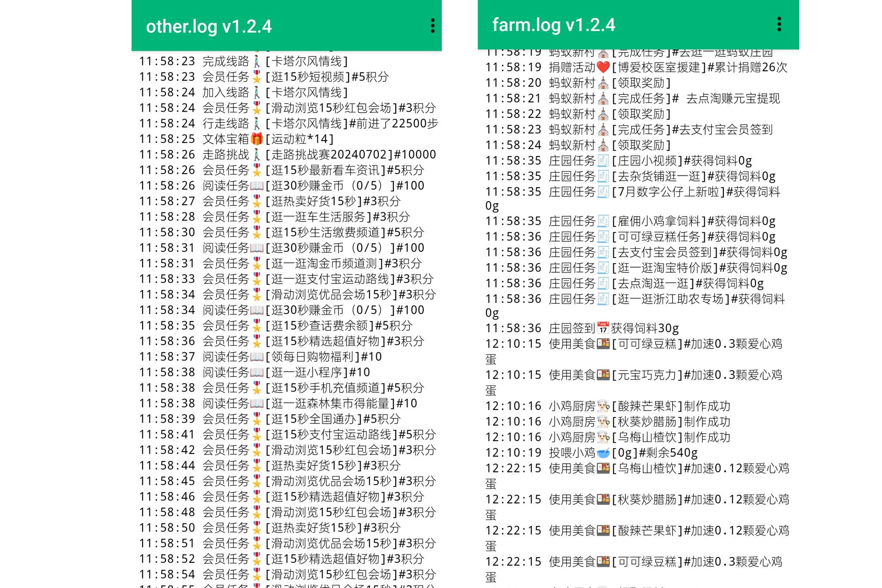Click the red heart icon beside 捐赠活动
Screen dimensions: 882x588
pos(603,67)
